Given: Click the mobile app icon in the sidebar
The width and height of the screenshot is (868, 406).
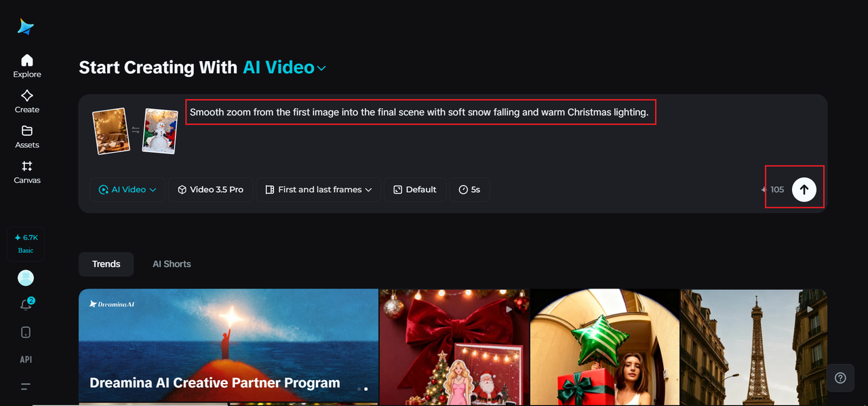Looking at the screenshot, I should coord(25,332).
